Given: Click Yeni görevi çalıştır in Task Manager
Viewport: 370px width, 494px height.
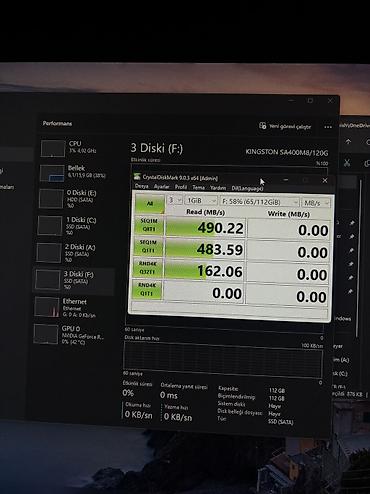Looking at the screenshot, I should 285,126.
